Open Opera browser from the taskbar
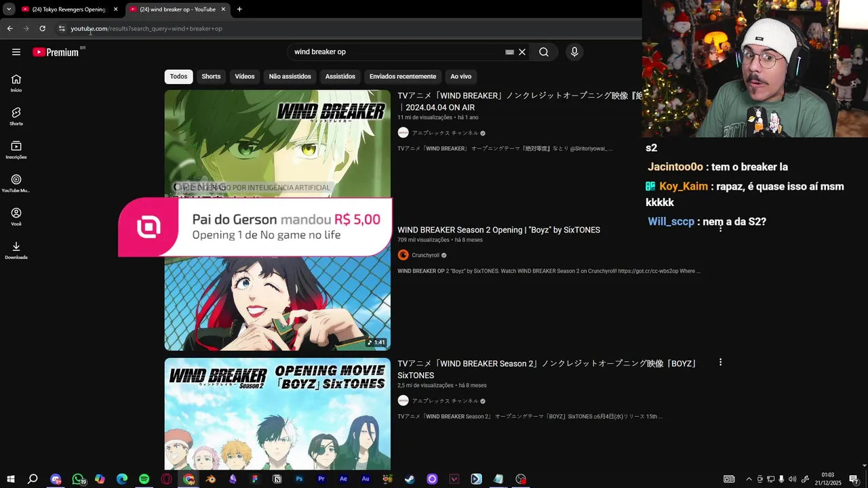 click(x=166, y=479)
